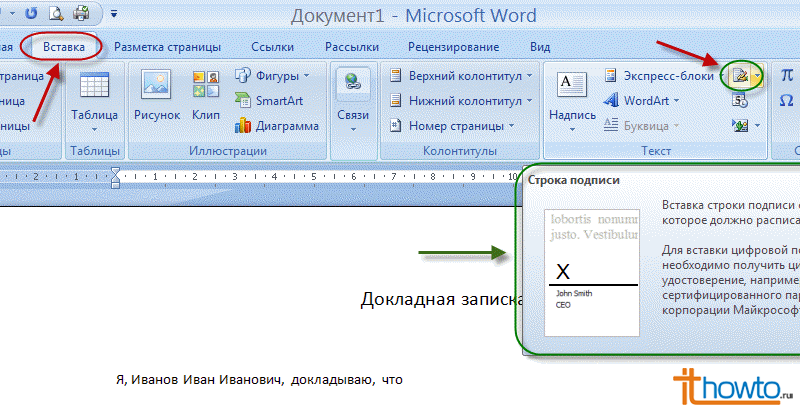Expand the arrow beside the Object icon
Image resolution: width=800 pixels, height=412 pixels.
[758, 125]
